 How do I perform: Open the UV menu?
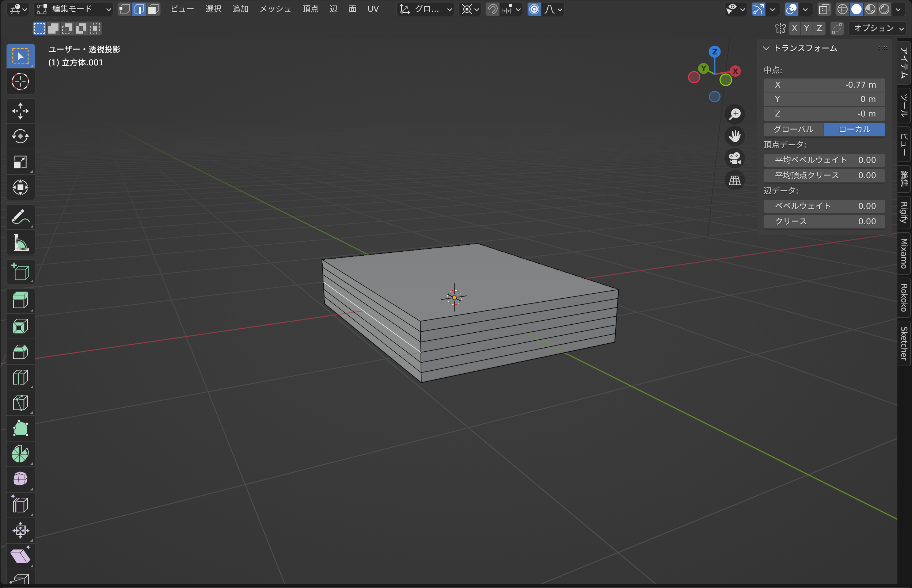click(373, 9)
